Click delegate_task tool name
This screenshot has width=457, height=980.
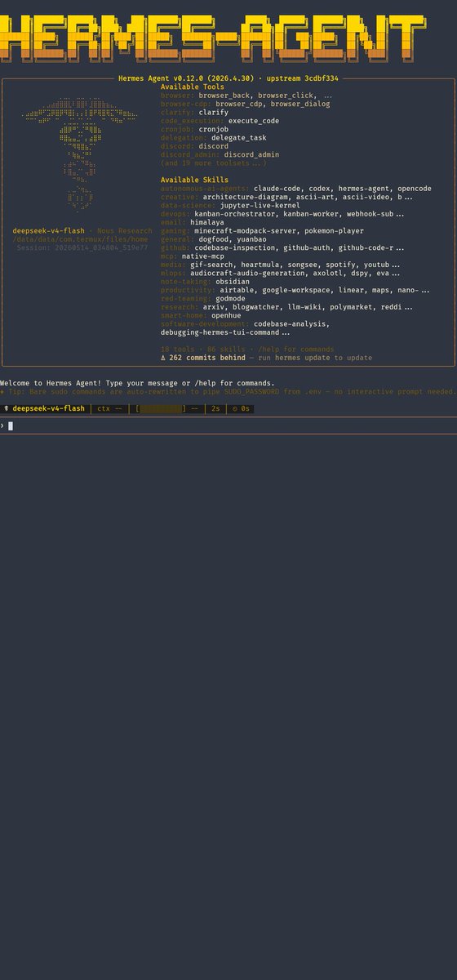239,138
